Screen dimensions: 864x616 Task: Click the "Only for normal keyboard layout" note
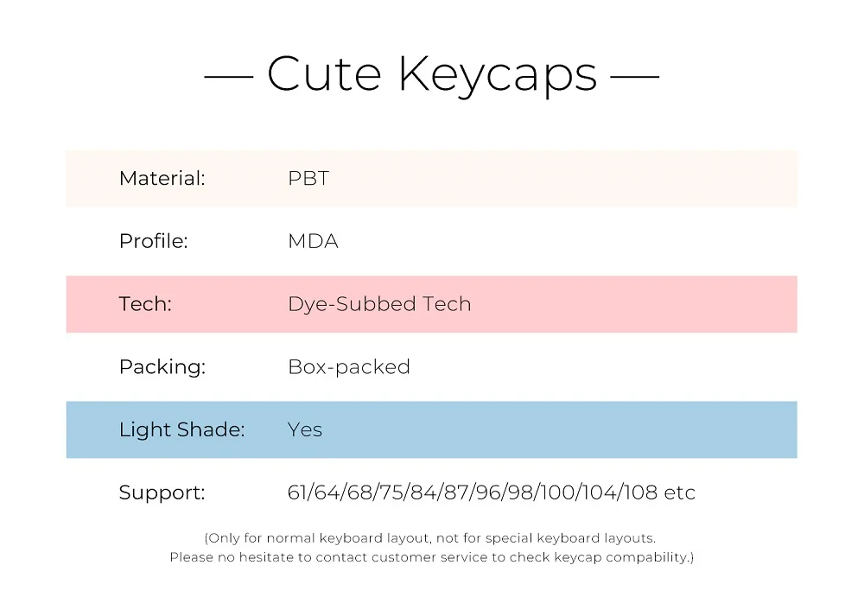click(x=431, y=538)
